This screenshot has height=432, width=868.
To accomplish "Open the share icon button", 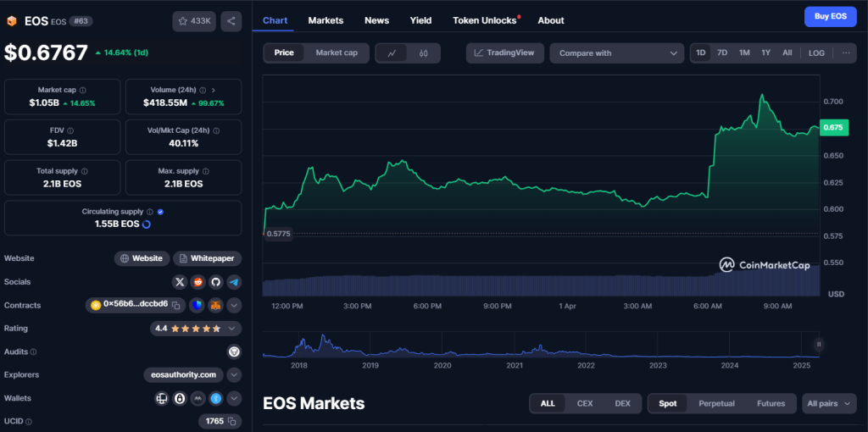I will pos(231,21).
